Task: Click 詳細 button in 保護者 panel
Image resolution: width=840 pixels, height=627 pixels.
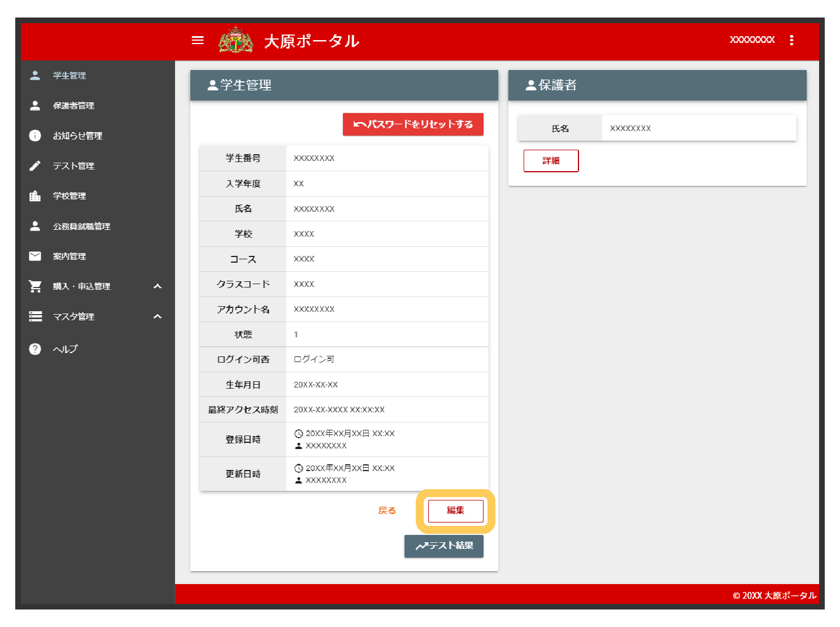Action: tap(551, 161)
